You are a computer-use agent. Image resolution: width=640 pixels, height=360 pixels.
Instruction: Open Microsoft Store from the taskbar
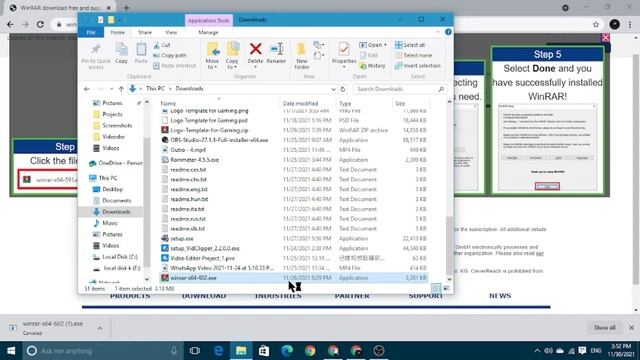(x=264, y=351)
